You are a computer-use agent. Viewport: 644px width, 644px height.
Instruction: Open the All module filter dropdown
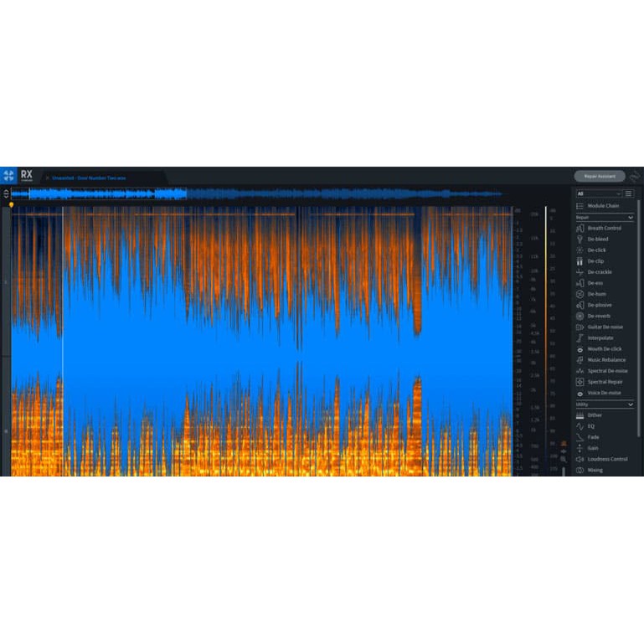(x=599, y=193)
